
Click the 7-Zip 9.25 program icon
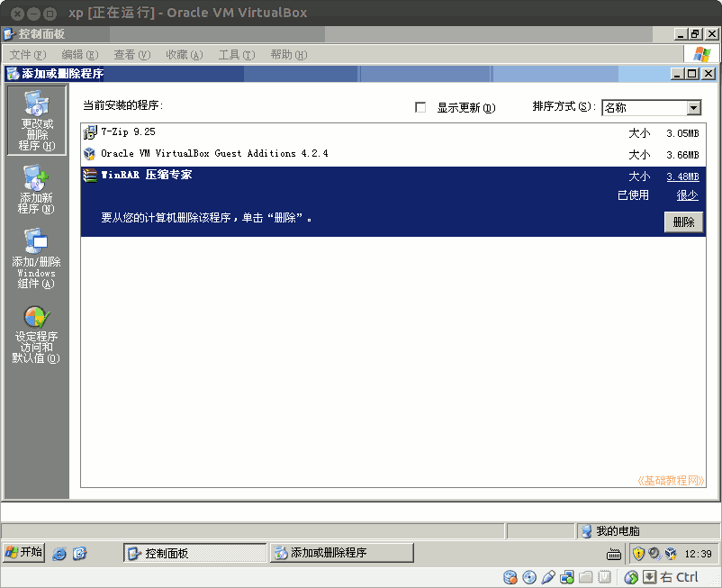[x=90, y=132]
